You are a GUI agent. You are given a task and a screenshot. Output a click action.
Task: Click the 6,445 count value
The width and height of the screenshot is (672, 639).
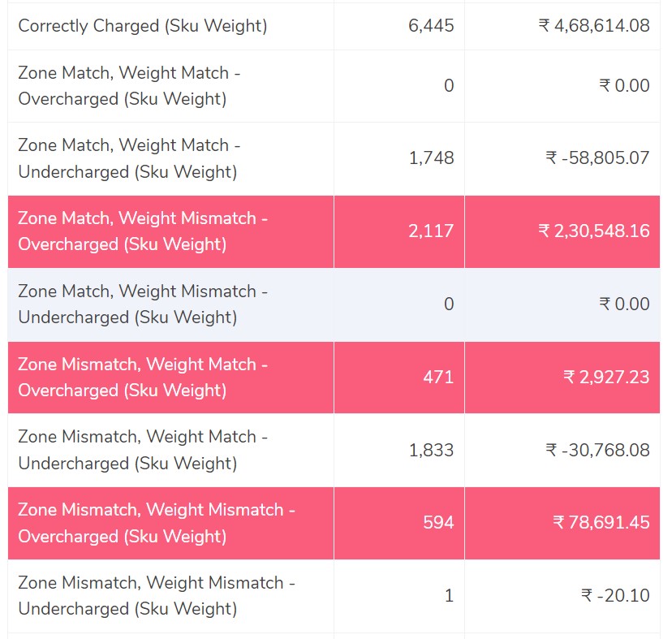(x=431, y=26)
